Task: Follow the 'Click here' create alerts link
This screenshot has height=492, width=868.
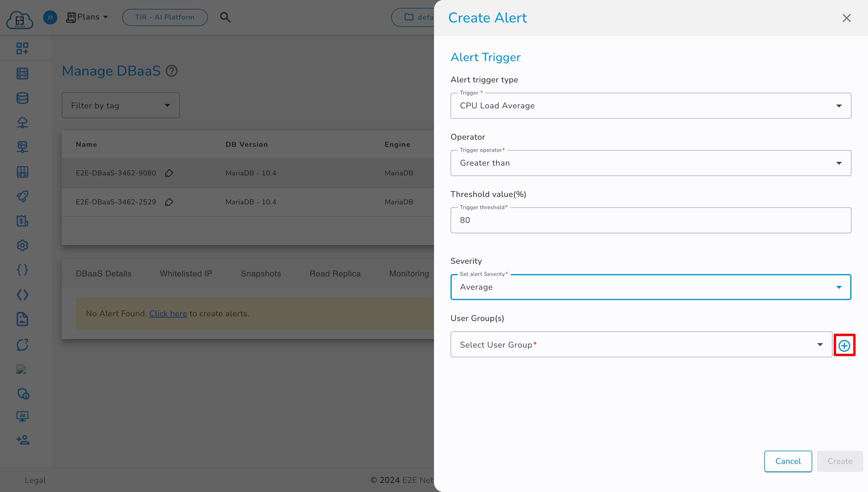Action: pos(168,314)
